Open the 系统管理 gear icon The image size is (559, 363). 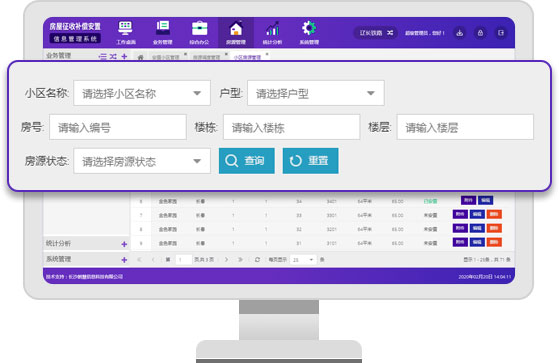(309, 28)
